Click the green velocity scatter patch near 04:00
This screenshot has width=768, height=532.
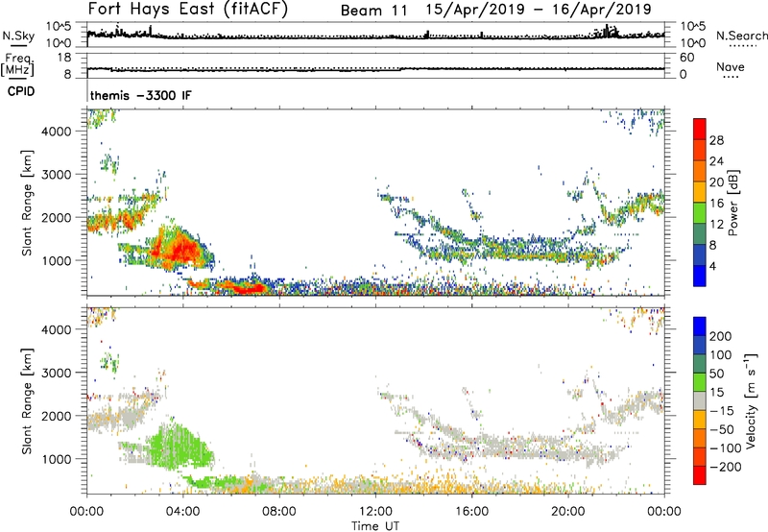[x=181, y=447]
